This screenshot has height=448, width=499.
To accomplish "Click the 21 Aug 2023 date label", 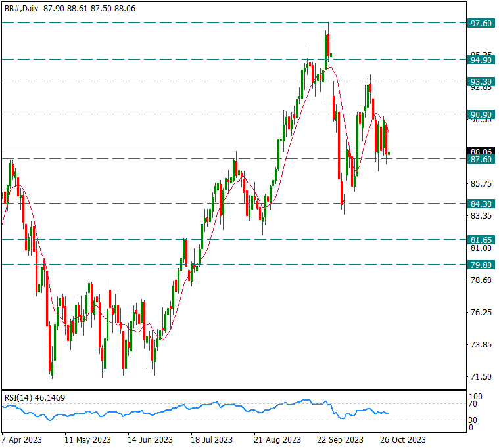I will coord(277,440).
